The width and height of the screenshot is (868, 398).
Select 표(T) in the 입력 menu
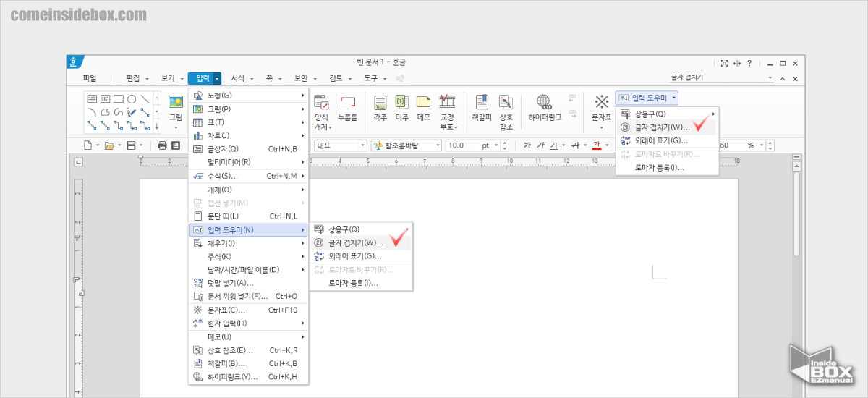click(x=249, y=122)
